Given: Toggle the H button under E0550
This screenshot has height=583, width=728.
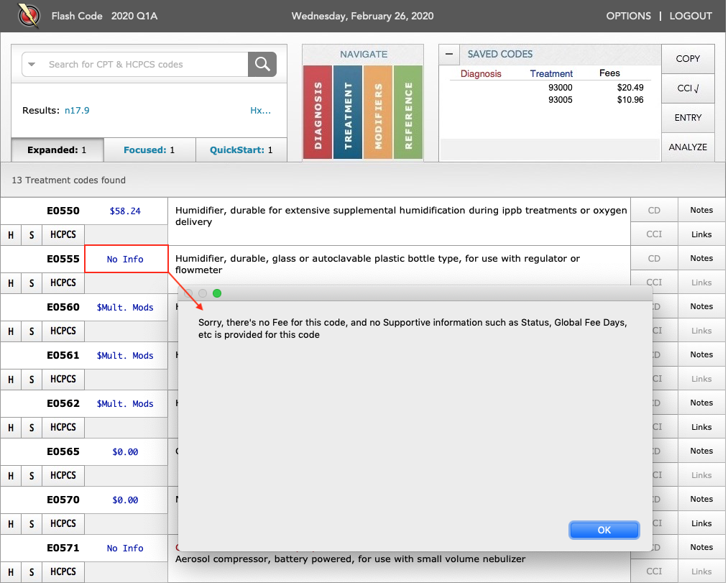Looking at the screenshot, I should point(11,234).
